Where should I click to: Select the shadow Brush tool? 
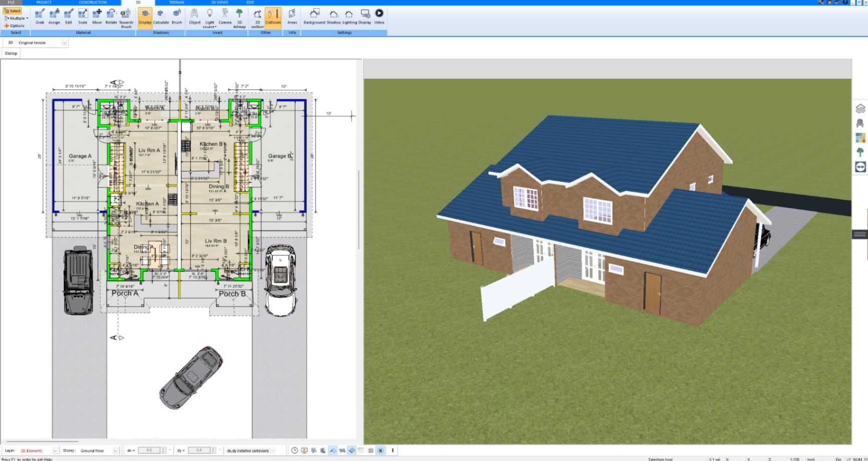[x=177, y=16]
